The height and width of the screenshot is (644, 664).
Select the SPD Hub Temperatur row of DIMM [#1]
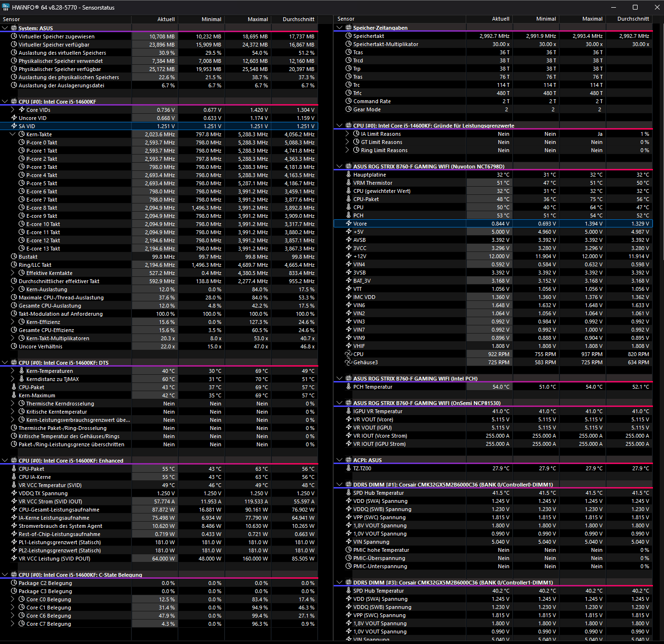point(493,493)
